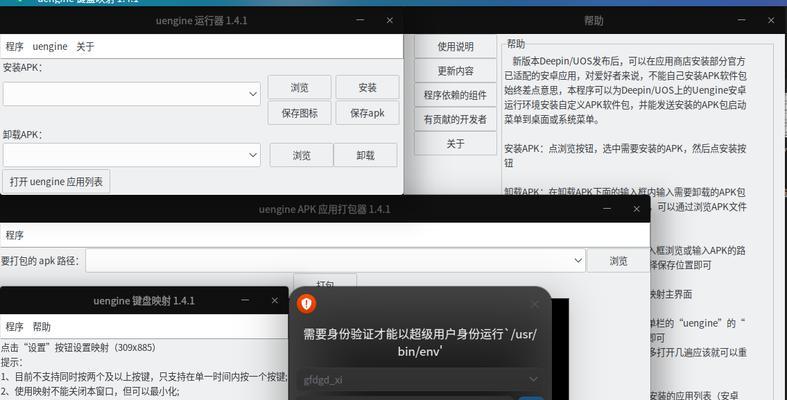Viewport: 787px width, 400px height.
Task: Click the orange shield warning icon
Action: tap(307, 304)
